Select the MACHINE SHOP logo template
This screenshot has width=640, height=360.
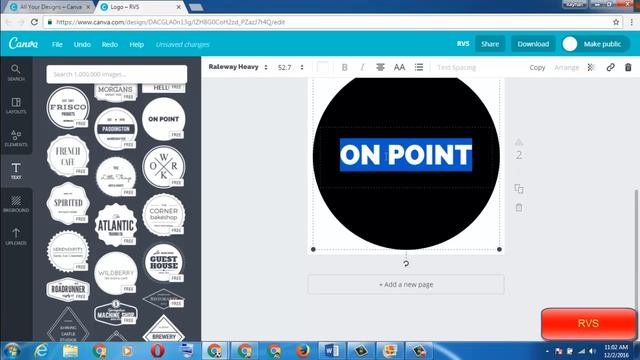pos(116,313)
